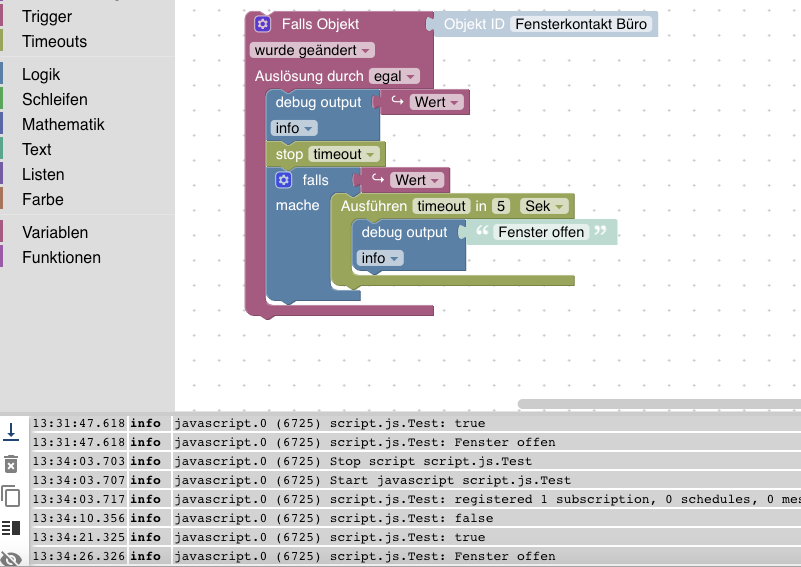
Task: Open the first debug output 'info' dropdown
Action: (x=294, y=128)
